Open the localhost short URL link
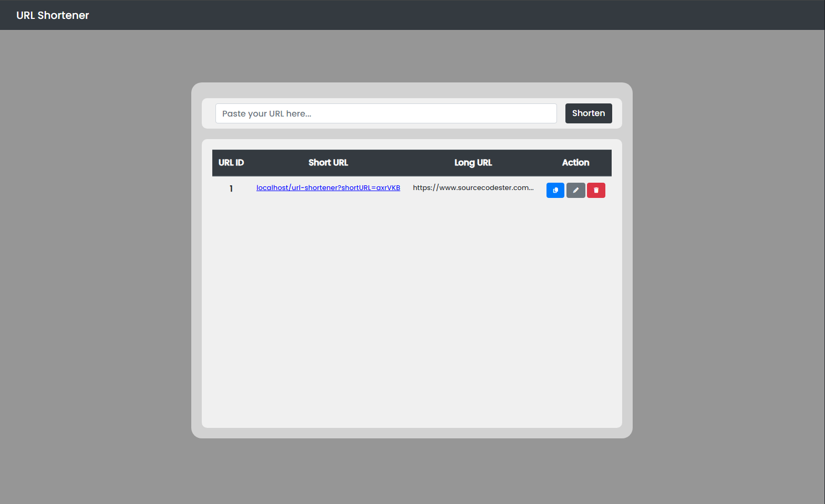 pyautogui.click(x=328, y=188)
